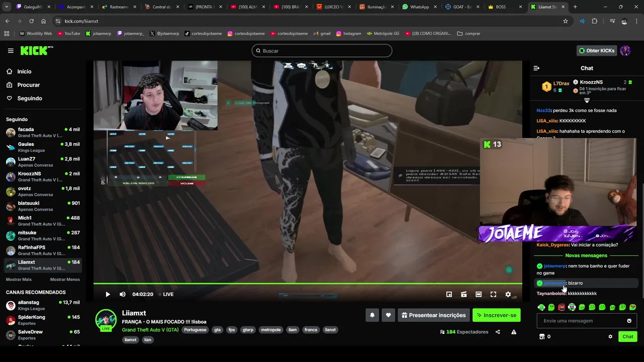Insert the red angry emote

click(x=561, y=307)
